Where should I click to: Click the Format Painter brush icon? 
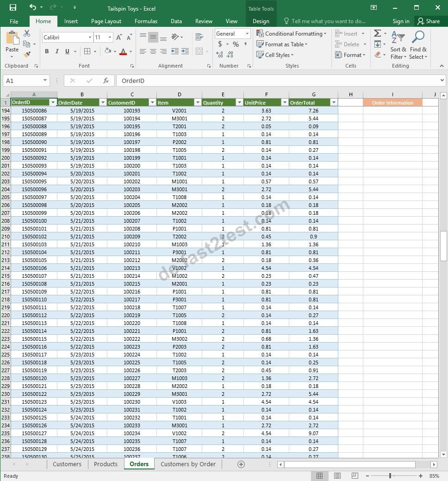(x=27, y=55)
